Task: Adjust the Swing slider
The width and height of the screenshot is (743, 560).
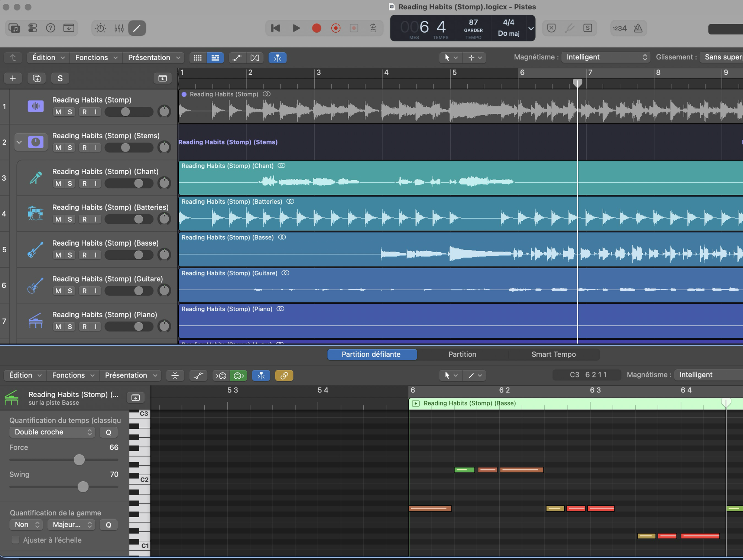Action: [x=83, y=487]
